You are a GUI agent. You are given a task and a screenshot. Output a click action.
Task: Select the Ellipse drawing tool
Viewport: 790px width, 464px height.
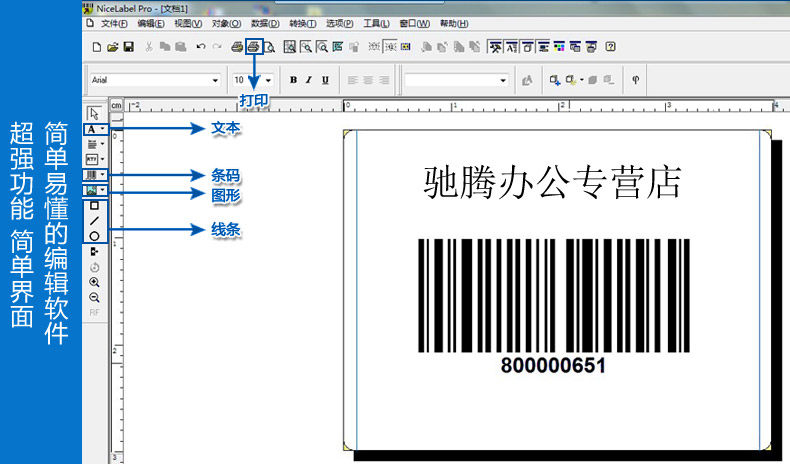[x=94, y=236]
